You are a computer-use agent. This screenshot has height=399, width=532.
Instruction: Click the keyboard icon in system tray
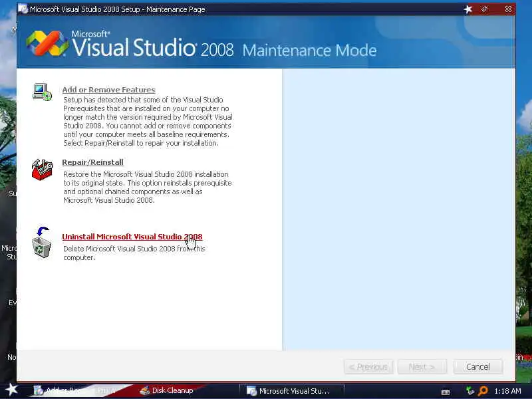coord(446,392)
